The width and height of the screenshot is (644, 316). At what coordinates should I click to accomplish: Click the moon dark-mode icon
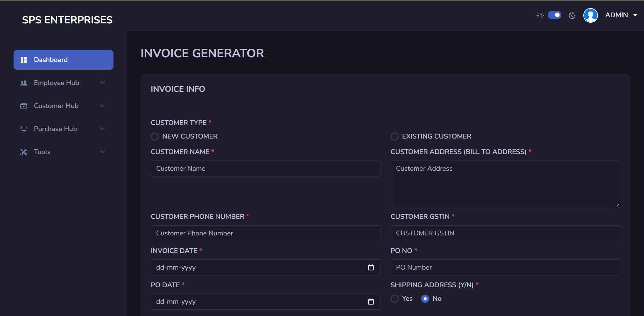(x=572, y=15)
